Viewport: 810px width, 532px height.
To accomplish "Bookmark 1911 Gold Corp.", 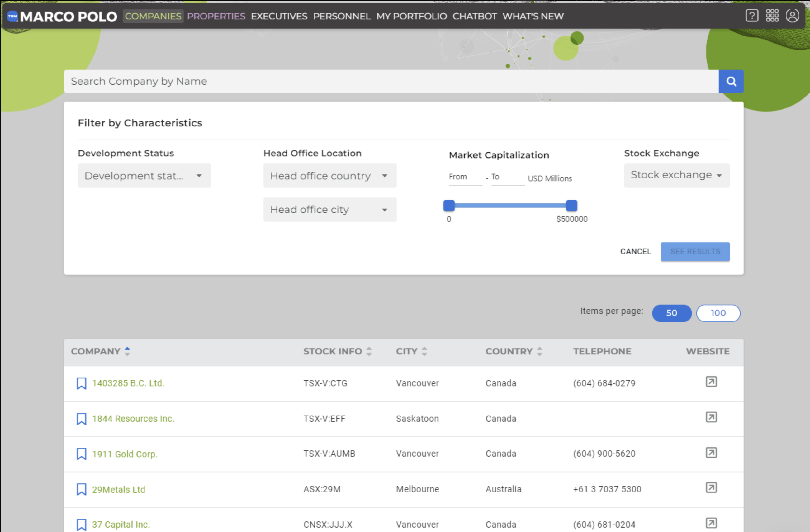I will pyautogui.click(x=81, y=454).
